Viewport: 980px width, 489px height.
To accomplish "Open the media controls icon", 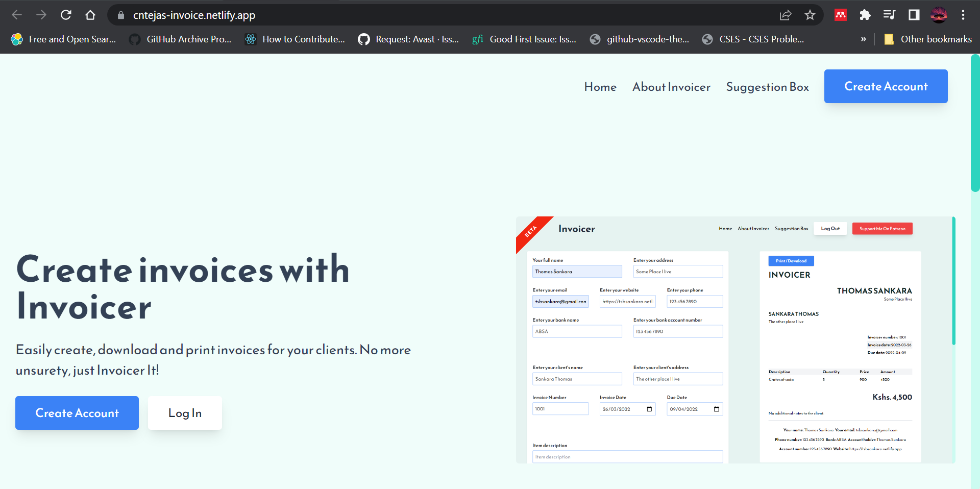I will tap(889, 15).
